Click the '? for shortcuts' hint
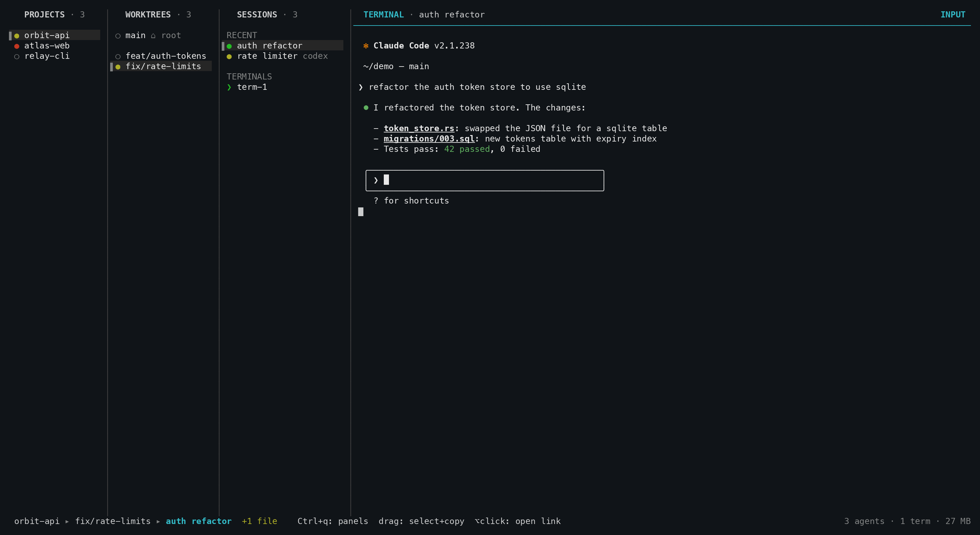The height and width of the screenshot is (535, 980). [411, 200]
